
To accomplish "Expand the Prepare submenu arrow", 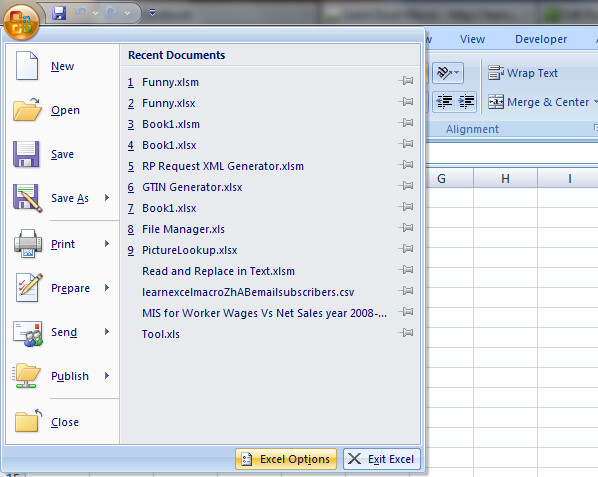I will [x=107, y=287].
